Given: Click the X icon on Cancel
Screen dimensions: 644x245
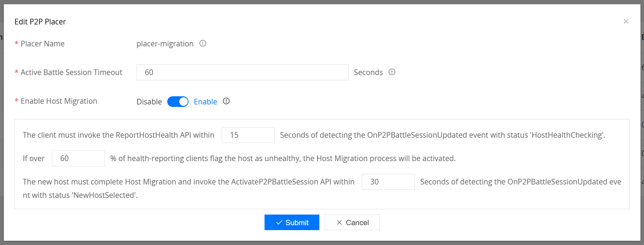Looking at the screenshot, I should coord(340,223).
